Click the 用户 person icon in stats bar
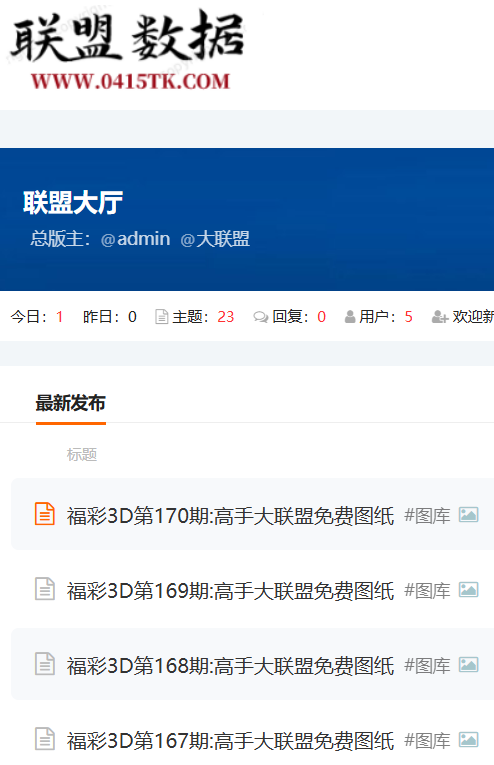 [350, 317]
